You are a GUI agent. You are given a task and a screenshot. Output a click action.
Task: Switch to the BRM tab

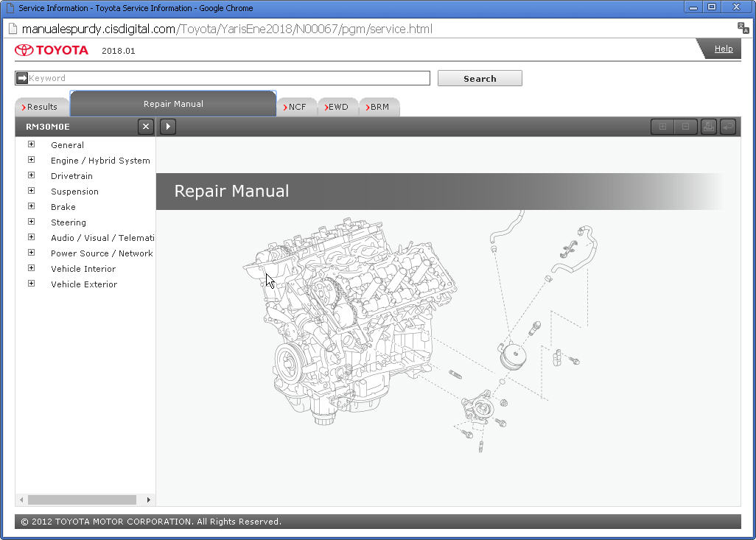point(379,107)
